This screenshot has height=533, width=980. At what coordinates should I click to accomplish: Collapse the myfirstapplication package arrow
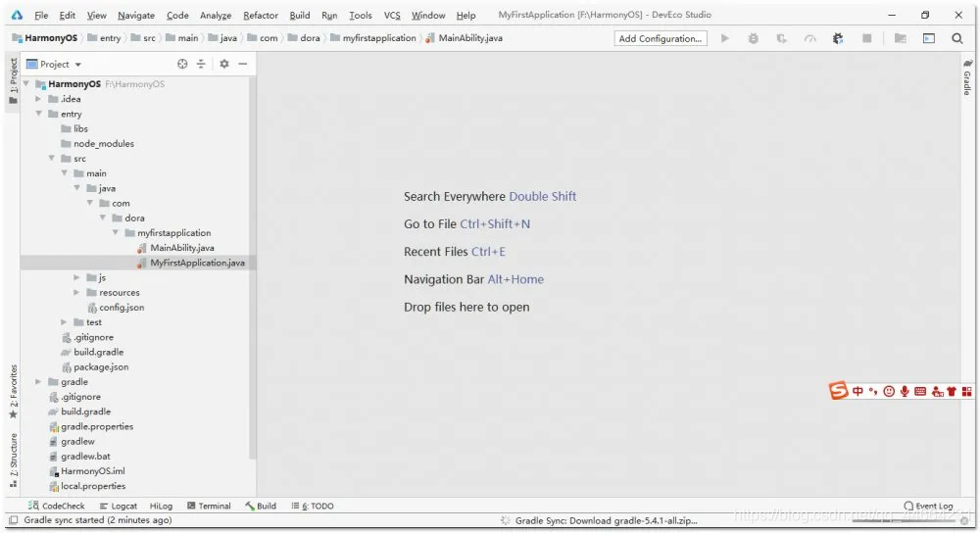[116, 232]
